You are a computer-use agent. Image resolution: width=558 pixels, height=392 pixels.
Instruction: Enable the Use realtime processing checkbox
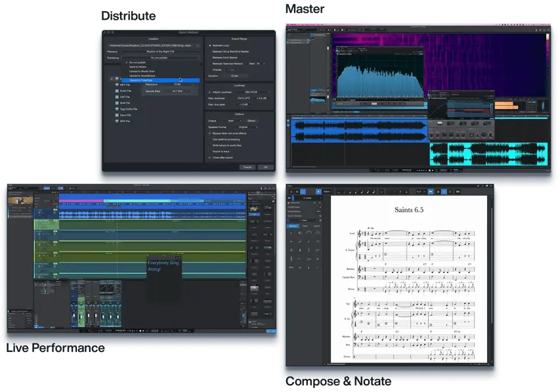210,139
